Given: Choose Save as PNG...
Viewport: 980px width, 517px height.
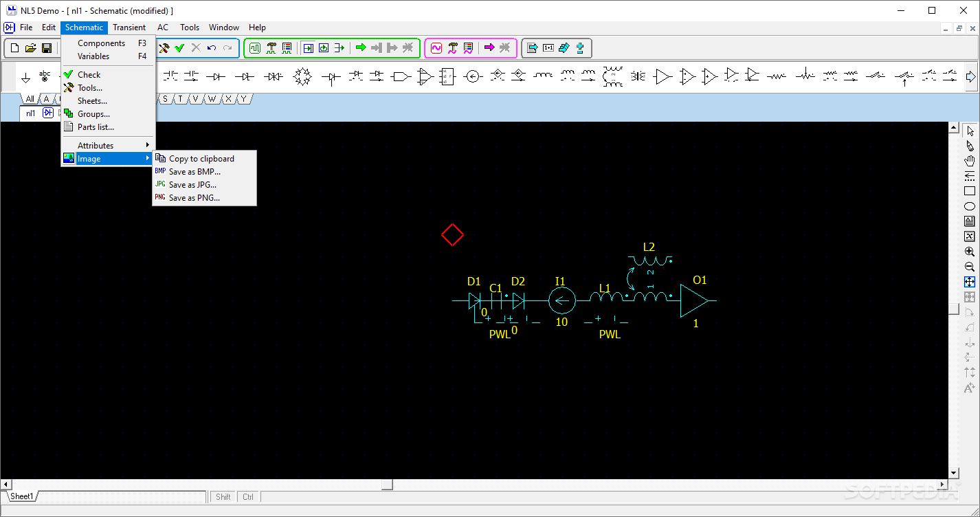Looking at the screenshot, I should pyautogui.click(x=204, y=197).
